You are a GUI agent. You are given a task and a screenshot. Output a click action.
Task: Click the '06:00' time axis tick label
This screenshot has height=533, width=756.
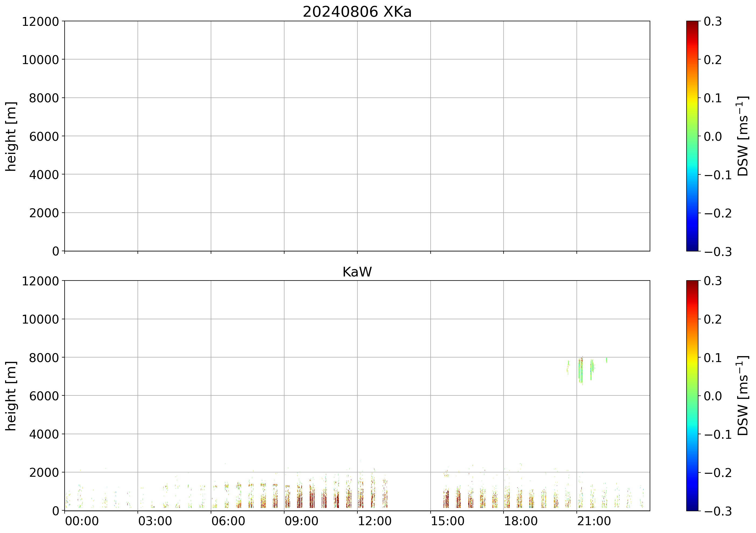[228, 521]
